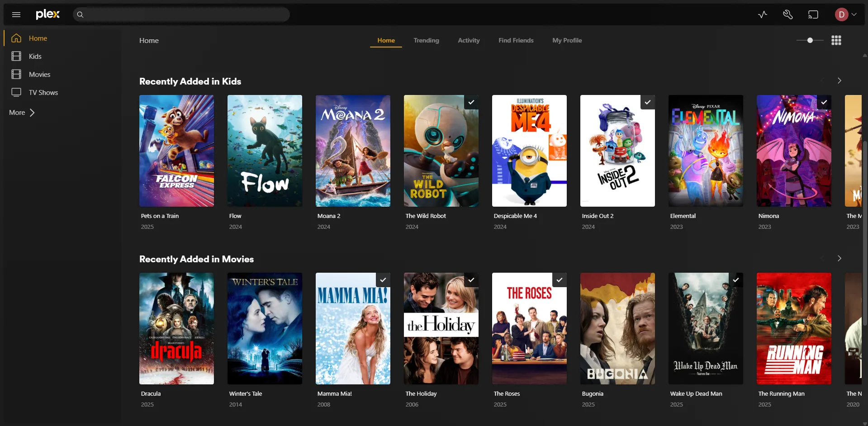Click the search magnifier icon
The height and width of the screenshot is (426, 868).
(80, 14)
